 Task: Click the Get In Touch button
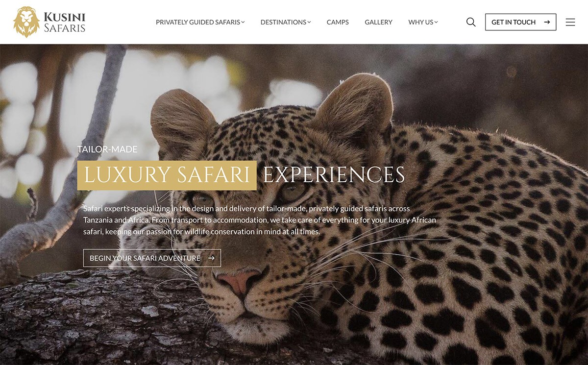click(520, 22)
